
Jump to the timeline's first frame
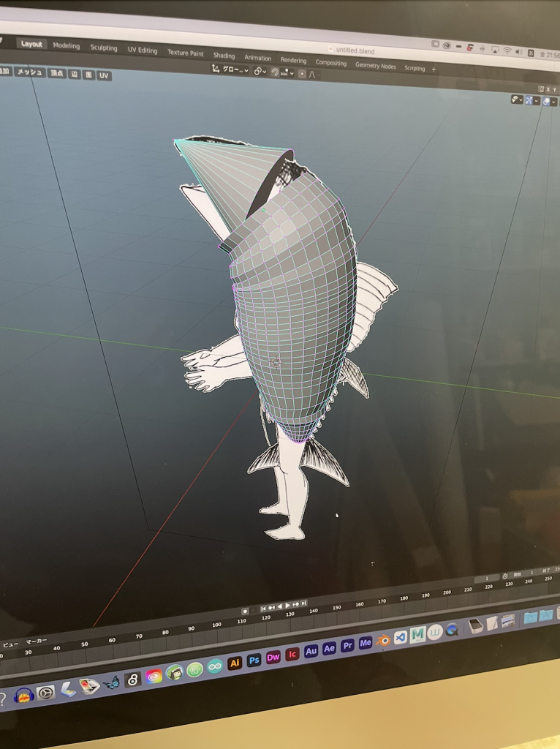pyautogui.click(x=263, y=608)
